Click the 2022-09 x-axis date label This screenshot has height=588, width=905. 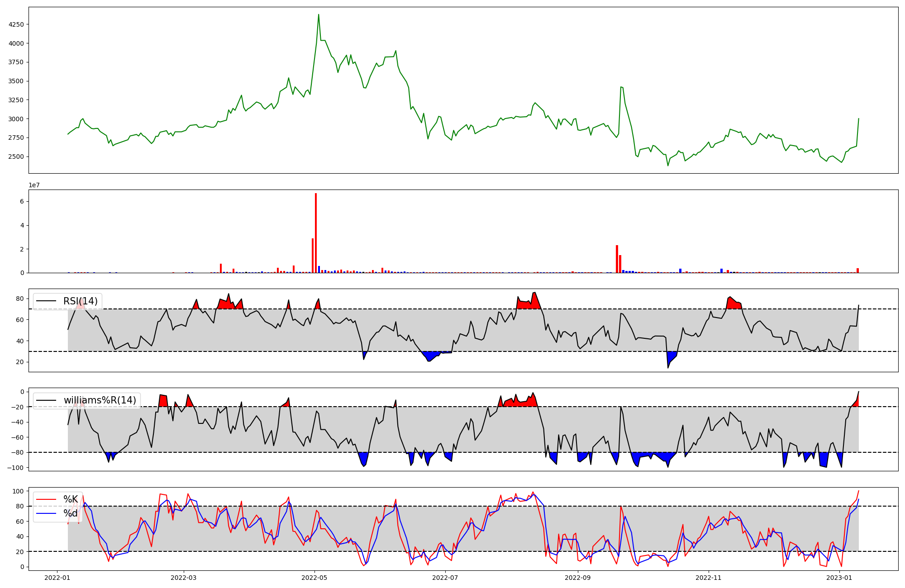click(x=578, y=578)
